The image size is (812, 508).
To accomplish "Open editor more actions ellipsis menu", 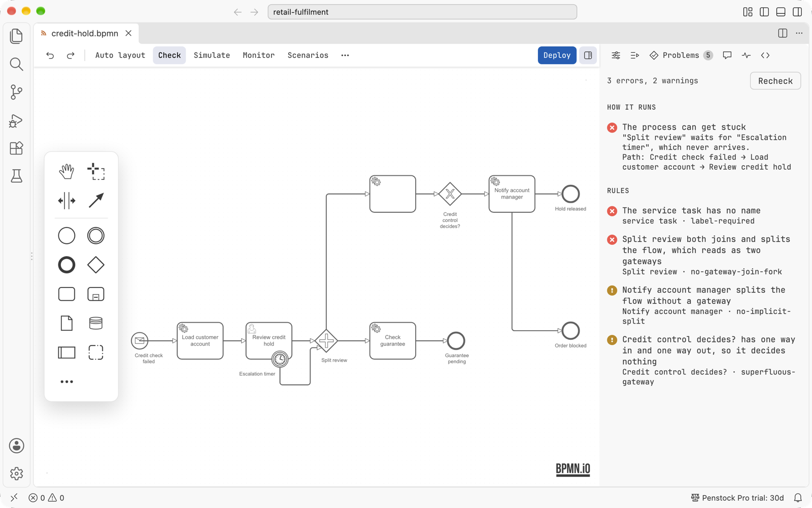I will (799, 34).
